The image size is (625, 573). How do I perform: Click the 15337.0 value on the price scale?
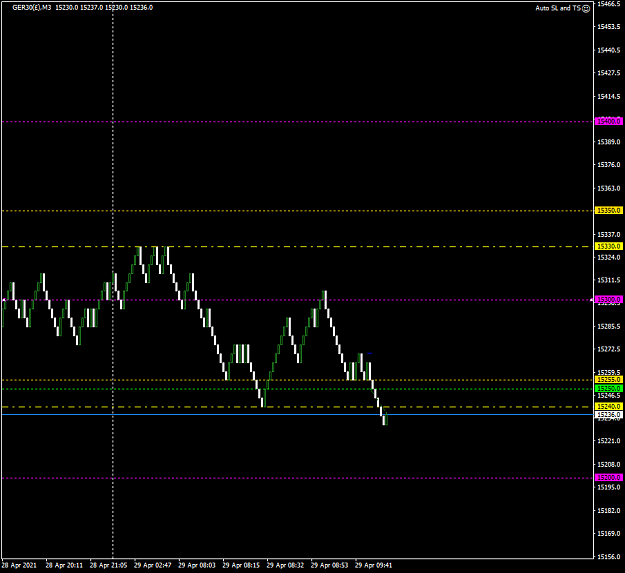click(608, 234)
